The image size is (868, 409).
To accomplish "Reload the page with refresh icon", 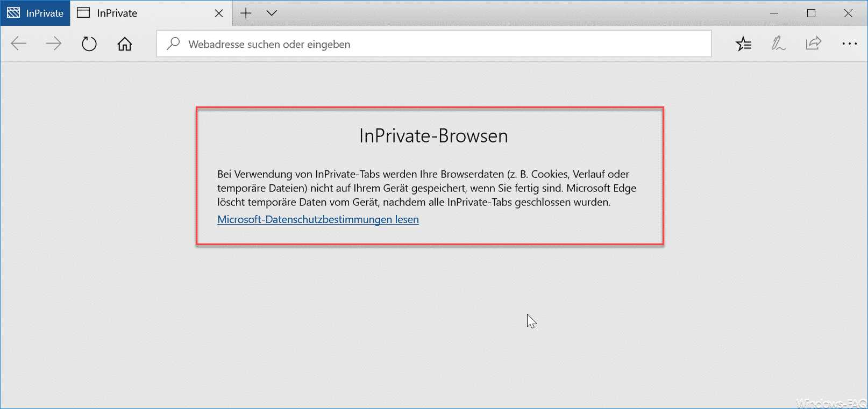I will tap(89, 44).
